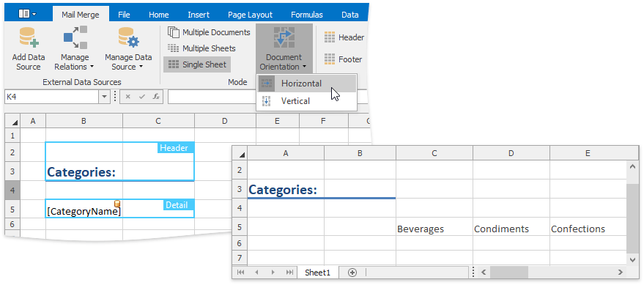Click the Header range icon

point(330,37)
